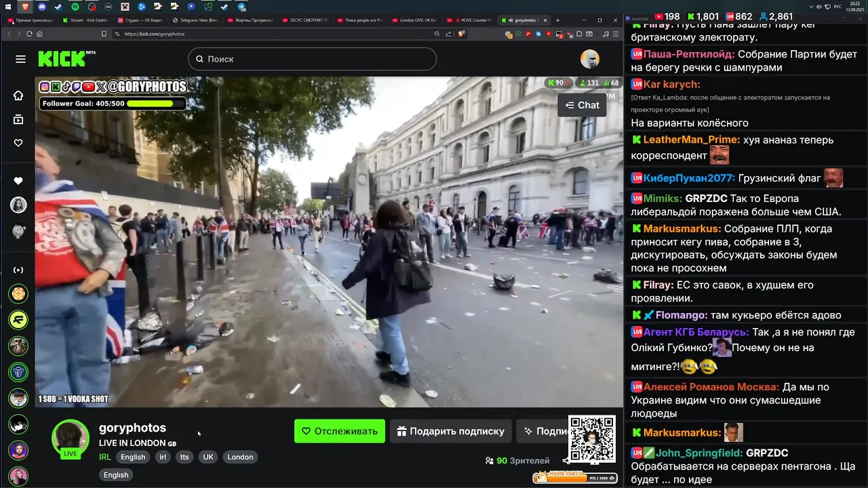
Task: Go back in browser history
Action: 9,34
